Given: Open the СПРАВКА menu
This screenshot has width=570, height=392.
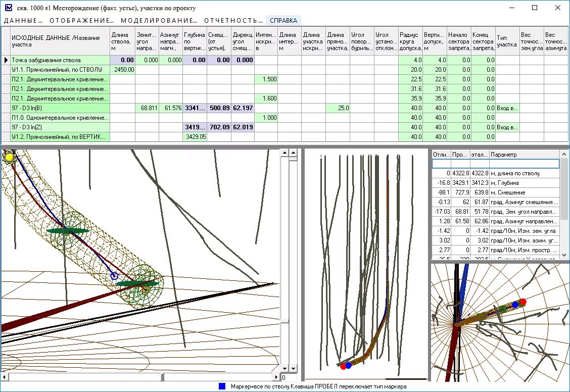Looking at the screenshot, I should pyautogui.click(x=283, y=21).
